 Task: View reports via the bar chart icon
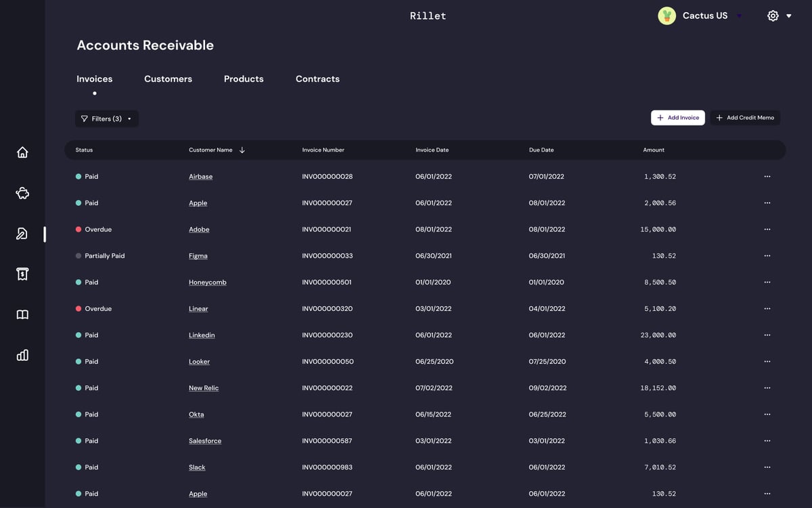22,355
